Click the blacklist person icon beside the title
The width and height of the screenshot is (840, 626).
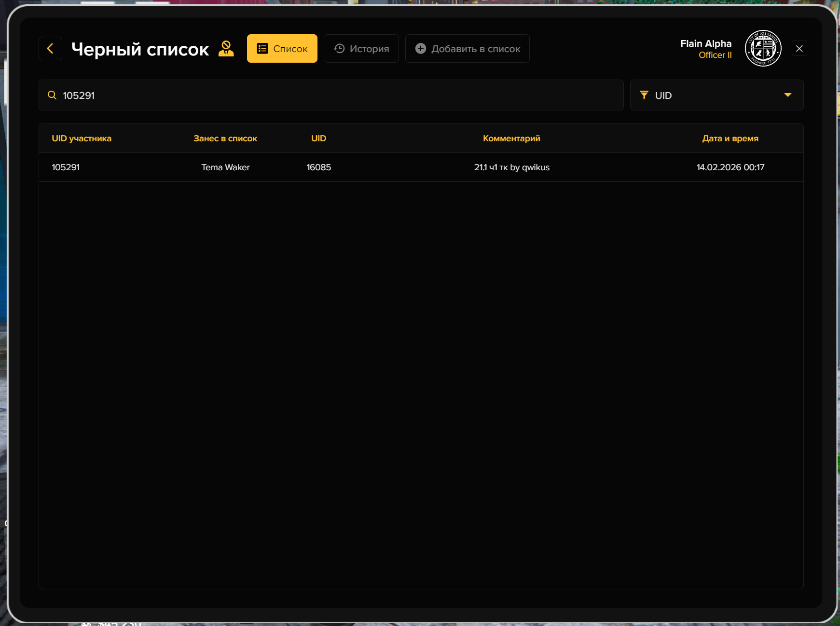pos(226,48)
